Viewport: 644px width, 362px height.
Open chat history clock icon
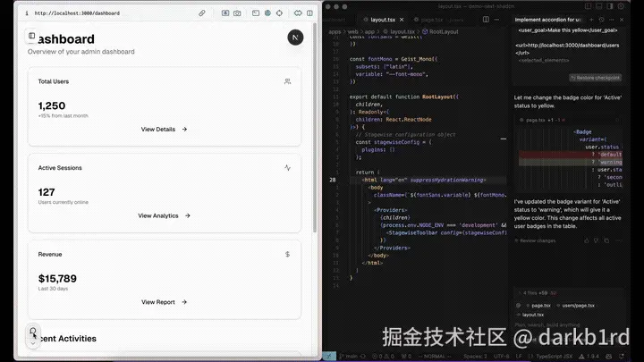coord(601,20)
